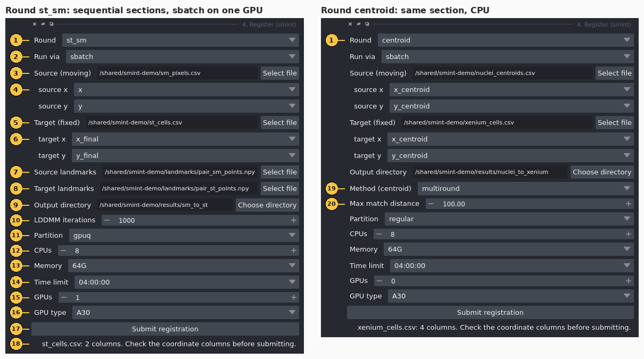The width and height of the screenshot is (644, 359).
Task: Open the target y dropdown in the centroid panel
Action: [510, 156]
